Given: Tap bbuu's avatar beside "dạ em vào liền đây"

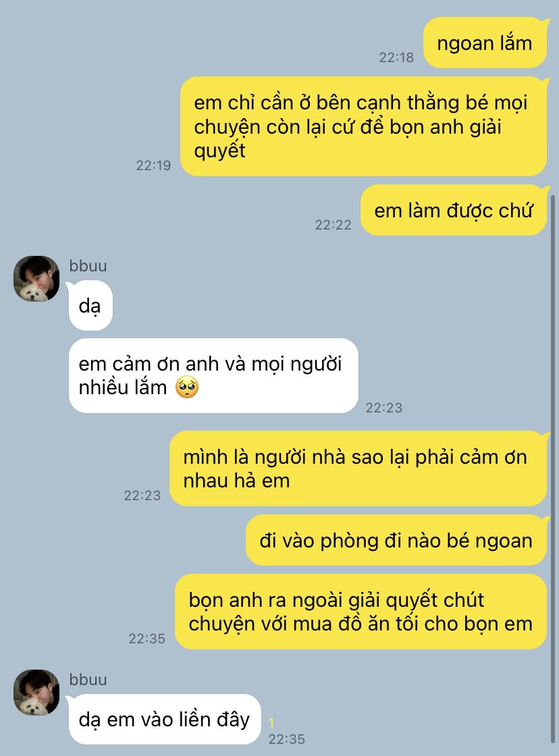Looking at the screenshot, I should 36,693.
